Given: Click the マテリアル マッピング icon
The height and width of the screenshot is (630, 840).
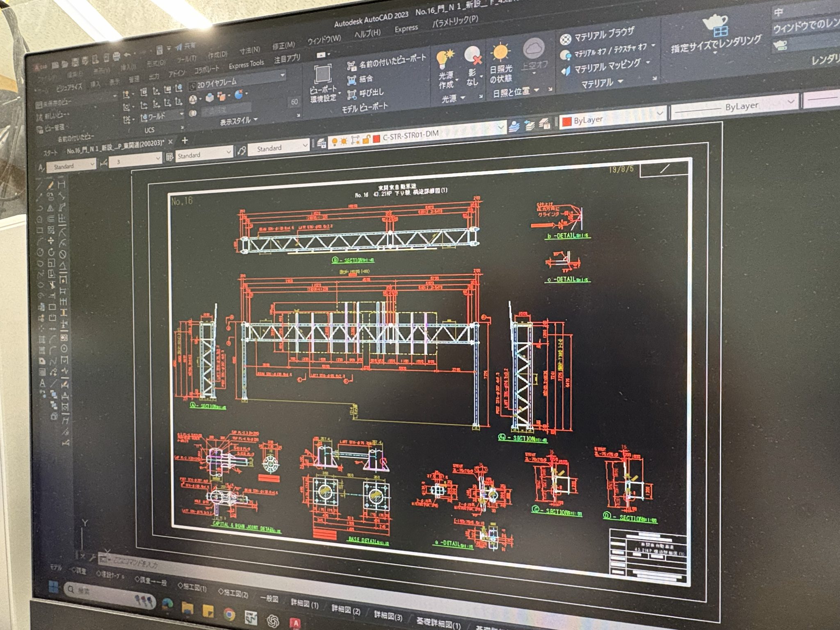Looking at the screenshot, I should click(x=566, y=71).
